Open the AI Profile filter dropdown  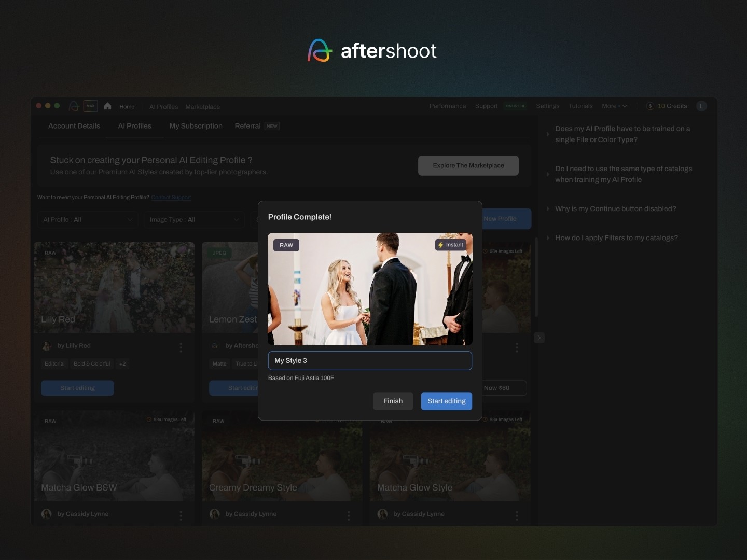click(x=88, y=220)
